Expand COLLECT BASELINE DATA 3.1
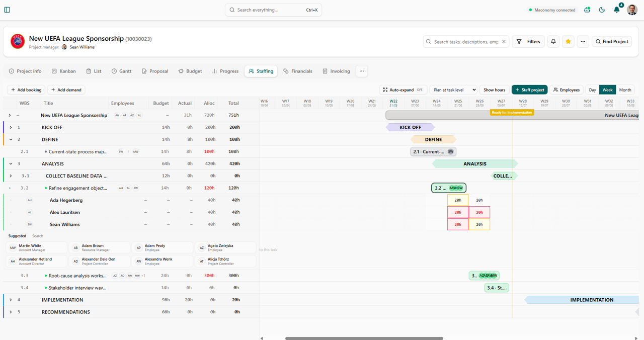Image resolution: width=644 pixels, height=340 pixels. coord(11,176)
